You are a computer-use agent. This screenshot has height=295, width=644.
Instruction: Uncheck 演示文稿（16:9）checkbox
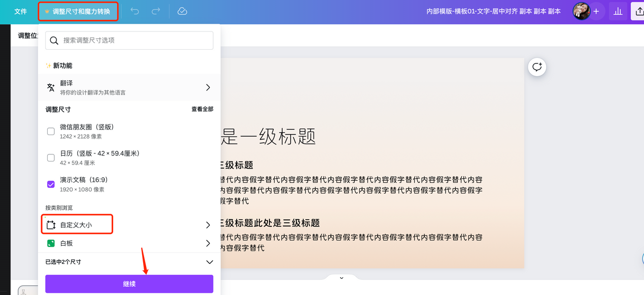tap(51, 184)
